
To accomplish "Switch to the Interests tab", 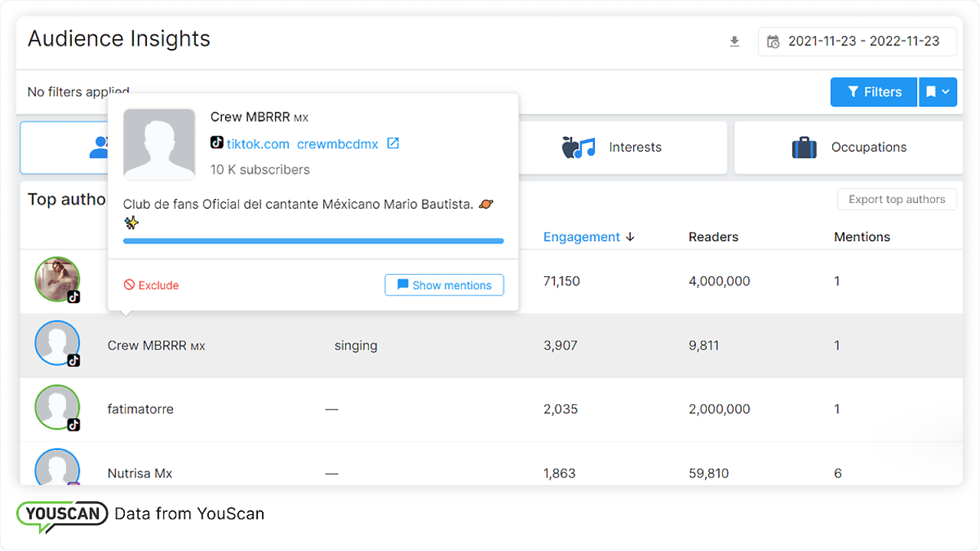I will click(x=623, y=147).
